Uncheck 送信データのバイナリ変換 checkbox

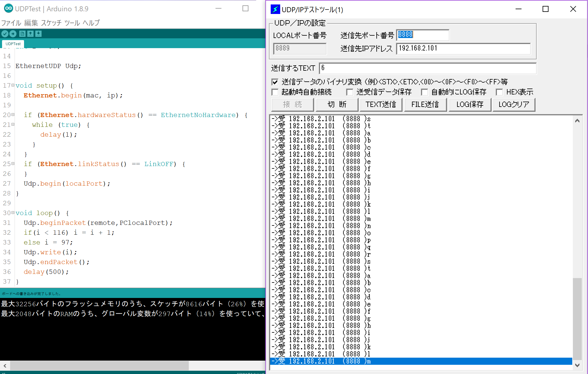275,82
